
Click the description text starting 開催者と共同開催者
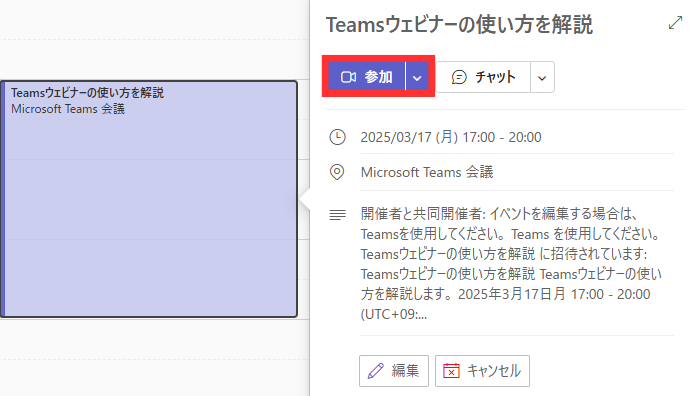[511, 264]
